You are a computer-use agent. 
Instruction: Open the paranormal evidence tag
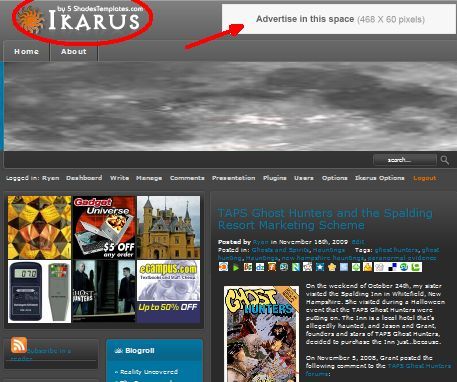click(402, 258)
